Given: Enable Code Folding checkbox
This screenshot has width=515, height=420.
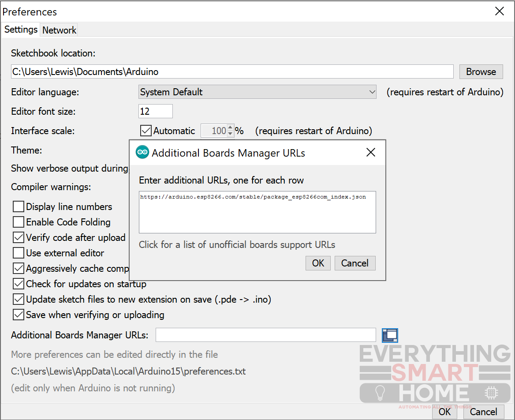Looking at the screenshot, I should click(x=19, y=222).
